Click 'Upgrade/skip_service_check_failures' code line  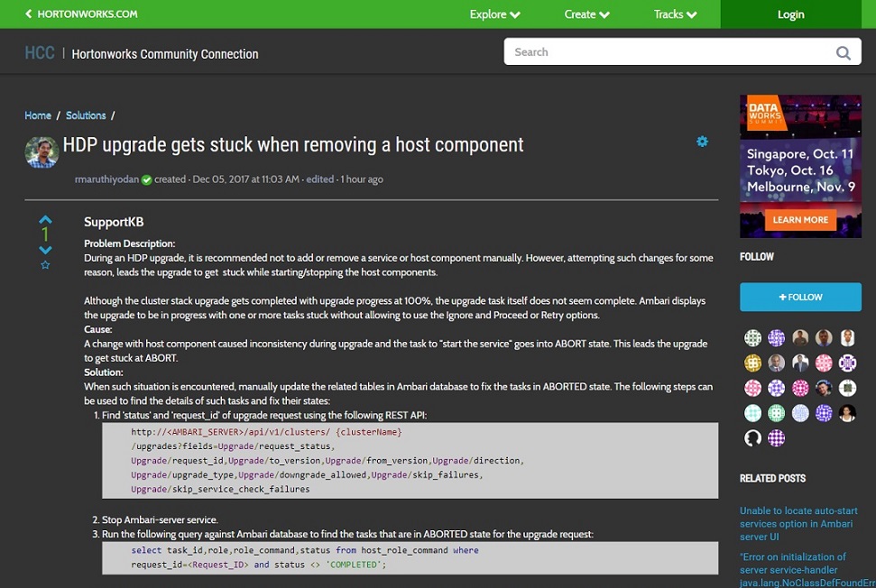coord(220,489)
